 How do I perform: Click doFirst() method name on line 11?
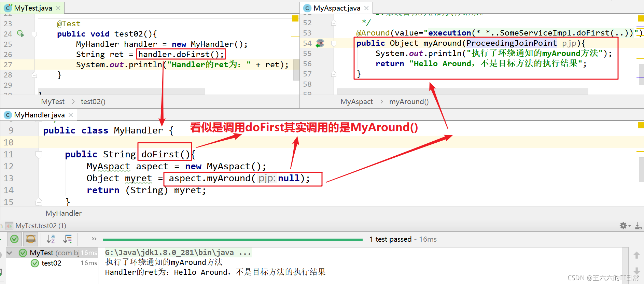(x=166, y=154)
